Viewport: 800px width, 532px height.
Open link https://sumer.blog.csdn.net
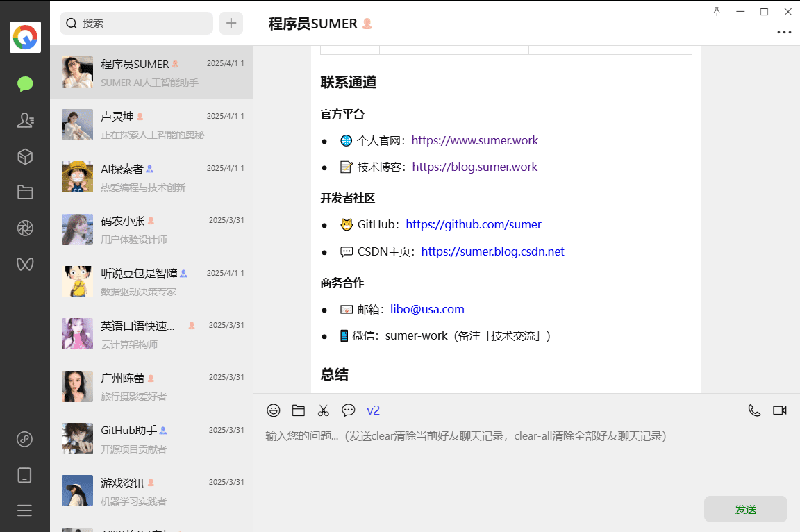492,251
